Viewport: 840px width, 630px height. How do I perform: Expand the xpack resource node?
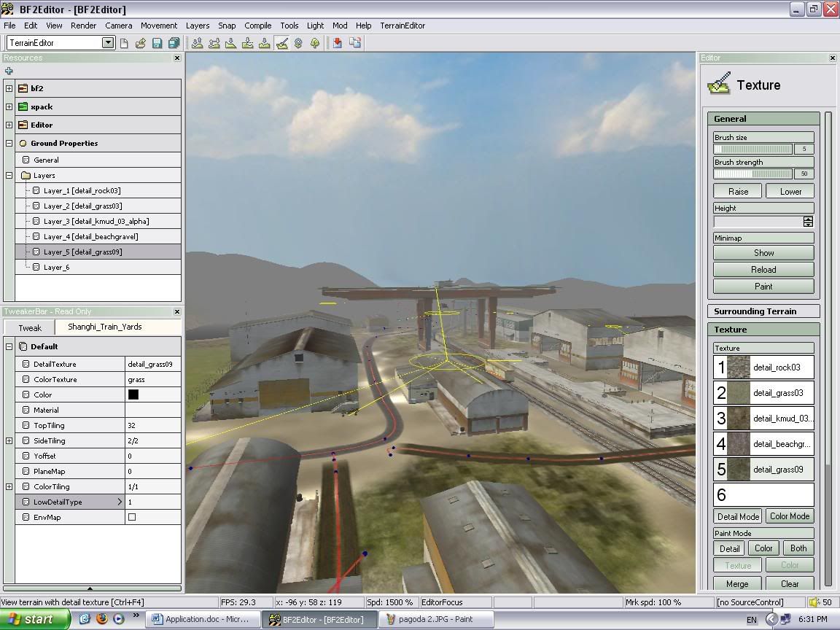(9, 106)
